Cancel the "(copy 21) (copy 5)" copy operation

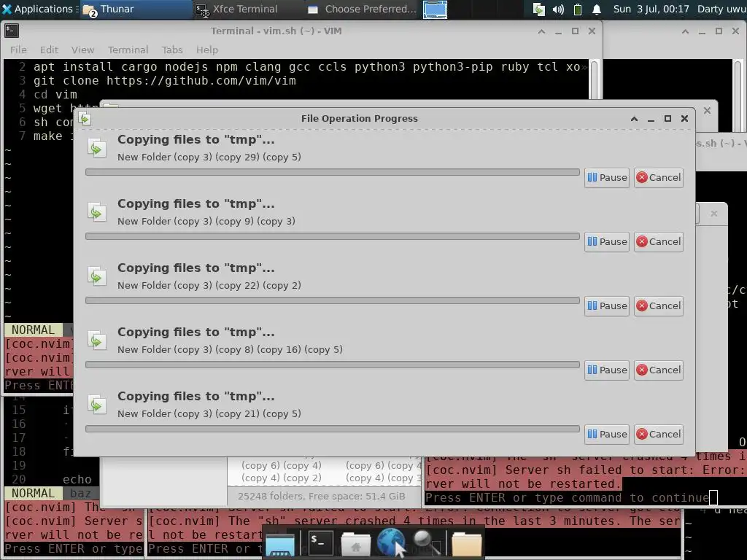[x=659, y=435]
